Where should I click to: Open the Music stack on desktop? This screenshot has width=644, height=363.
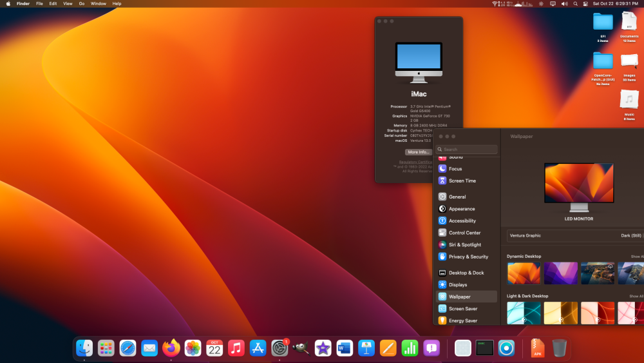pos(629,100)
